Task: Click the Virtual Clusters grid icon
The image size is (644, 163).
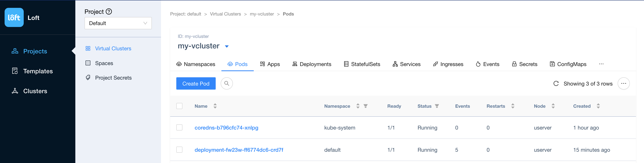Action: point(88,49)
